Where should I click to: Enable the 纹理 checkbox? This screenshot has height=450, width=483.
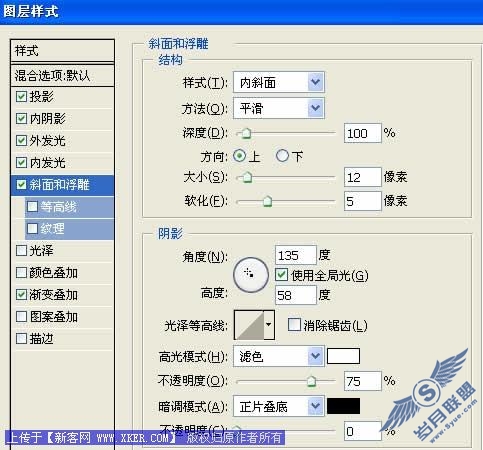pos(32,229)
